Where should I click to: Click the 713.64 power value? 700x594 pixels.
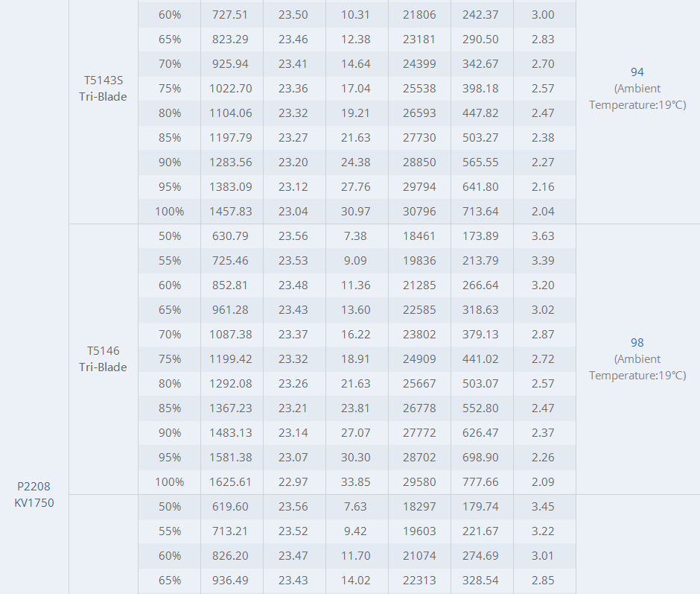click(x=481, y=212)
